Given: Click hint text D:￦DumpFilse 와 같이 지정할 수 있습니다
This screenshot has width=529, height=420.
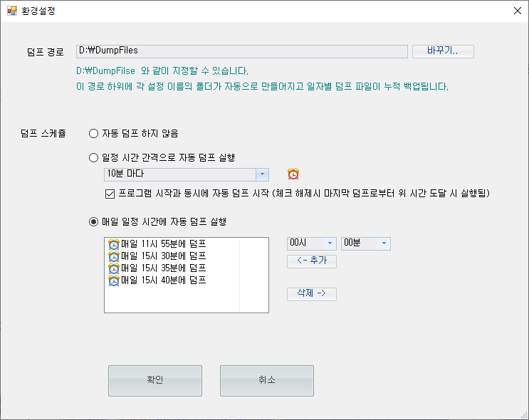Looking at the screenshot, I should (162, 71).
